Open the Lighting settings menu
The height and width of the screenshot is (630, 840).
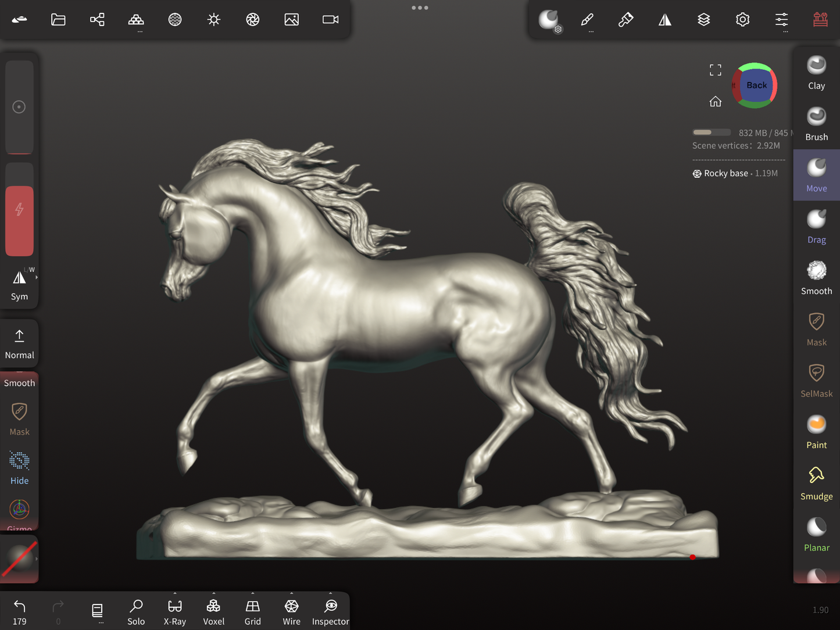click(x=214, y=20)
